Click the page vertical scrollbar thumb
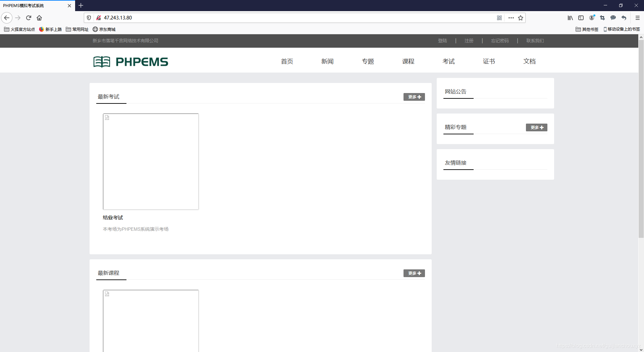 (641, 139)
